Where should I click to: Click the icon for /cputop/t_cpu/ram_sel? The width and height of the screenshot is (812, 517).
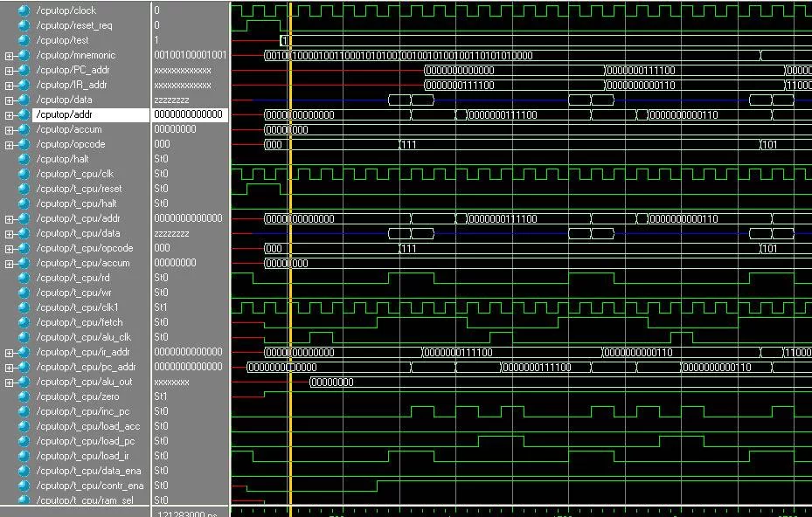(x=24, y=500)
